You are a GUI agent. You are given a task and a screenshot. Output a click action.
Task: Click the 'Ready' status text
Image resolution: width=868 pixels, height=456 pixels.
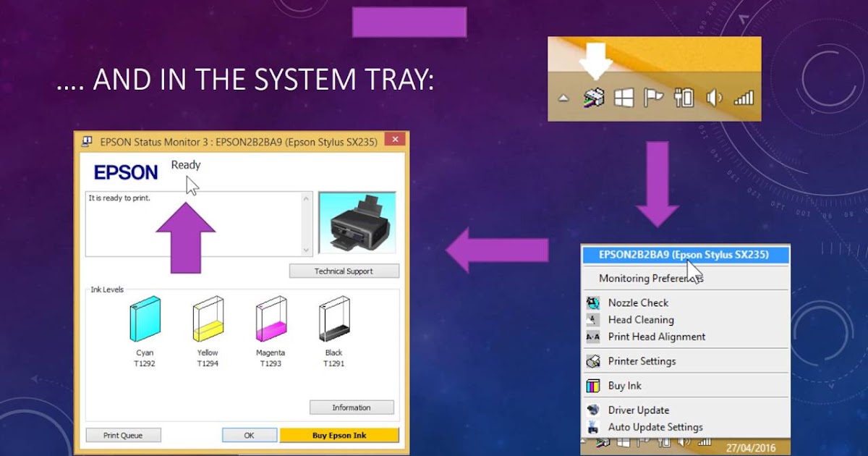point(186,165)
